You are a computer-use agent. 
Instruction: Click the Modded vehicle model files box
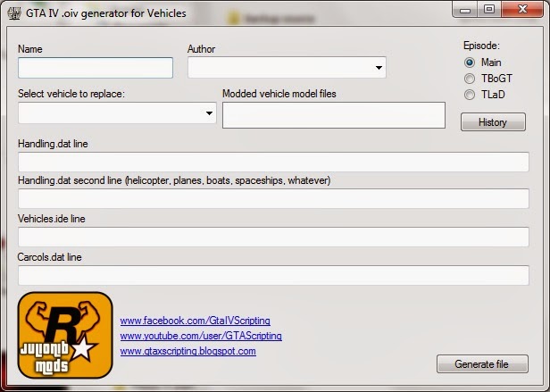click(334, 115)
